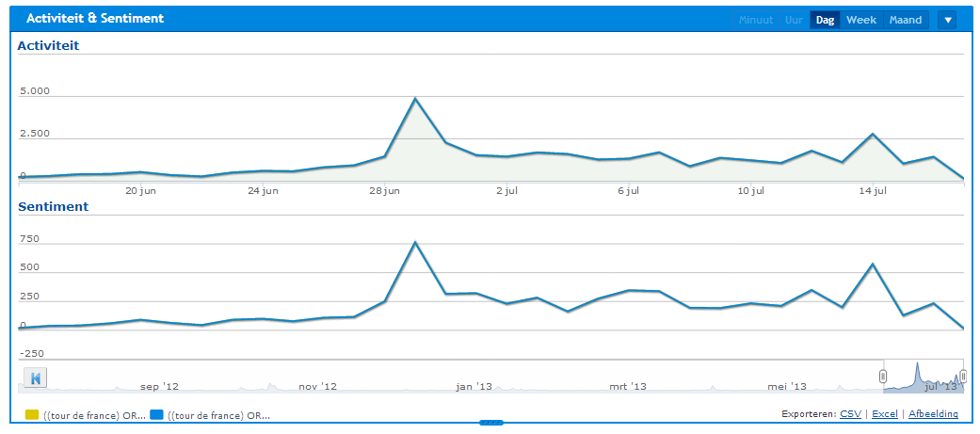The image size is (980, 434).
Task: Select the Minuut interval option
Action: [x=756, y=20]
